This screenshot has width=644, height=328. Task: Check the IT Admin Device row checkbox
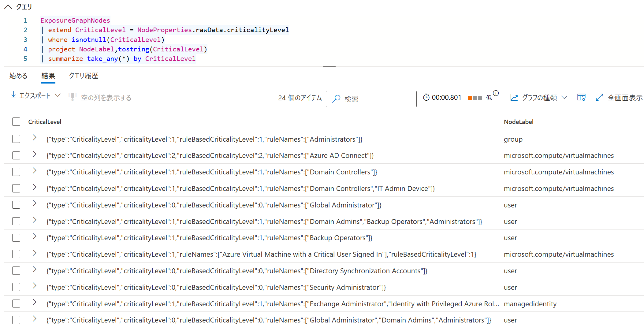(x=16, y=188)
